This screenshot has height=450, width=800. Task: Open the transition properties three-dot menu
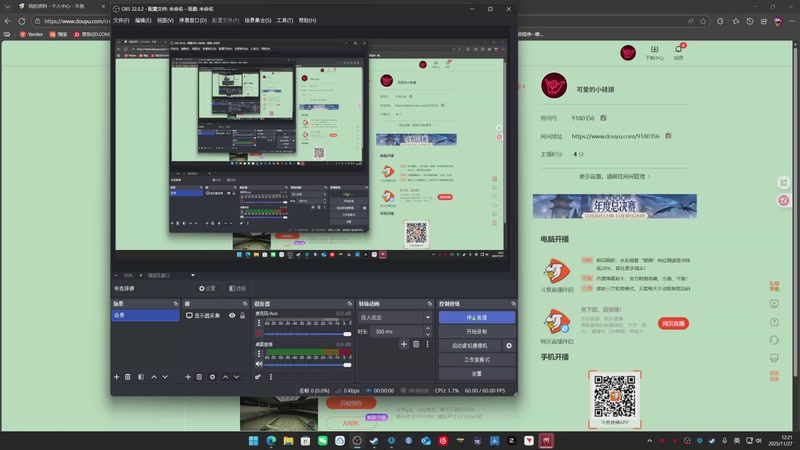tap(428, 344)
